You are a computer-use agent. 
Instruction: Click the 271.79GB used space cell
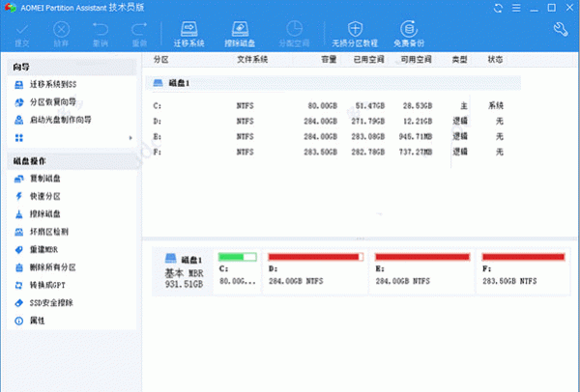coord(368,122)
